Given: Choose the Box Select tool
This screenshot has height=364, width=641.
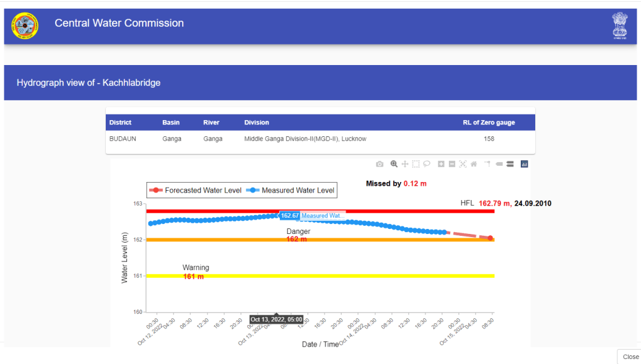Looking at the screenshot, I should point(416,164).
